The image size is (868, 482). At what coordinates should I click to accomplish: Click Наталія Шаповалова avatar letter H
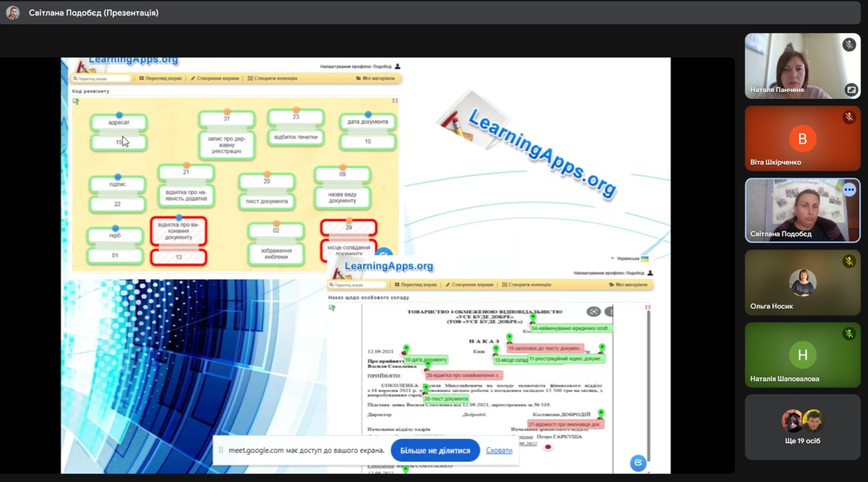click(802, 355)
